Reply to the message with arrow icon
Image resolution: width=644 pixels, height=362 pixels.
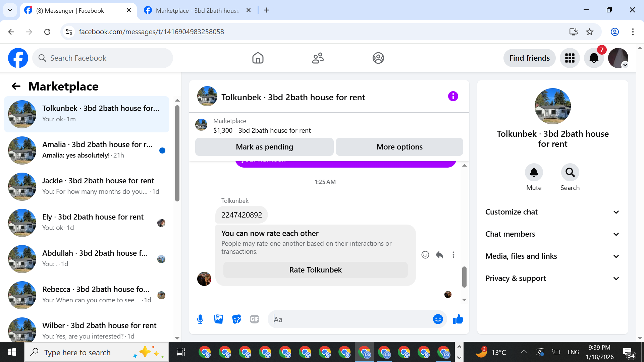tap(439, 255)
